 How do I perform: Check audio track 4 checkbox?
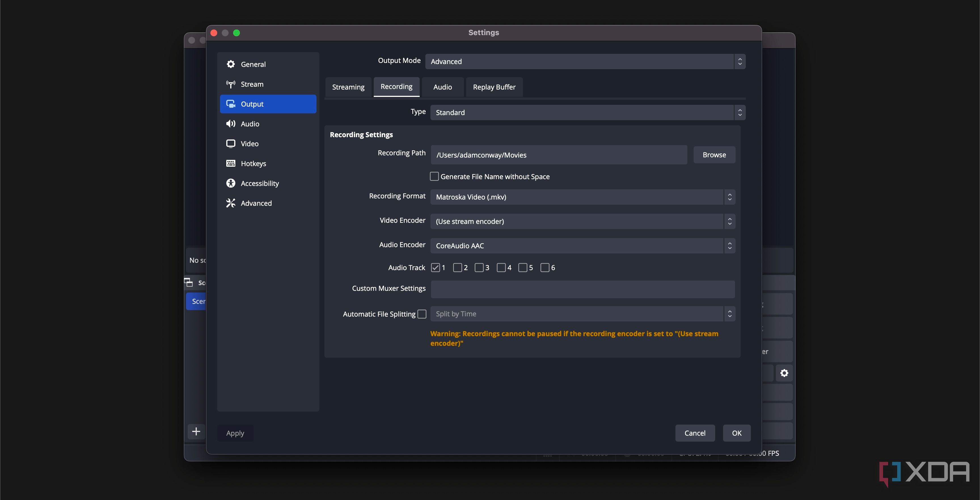pos(501,268)
